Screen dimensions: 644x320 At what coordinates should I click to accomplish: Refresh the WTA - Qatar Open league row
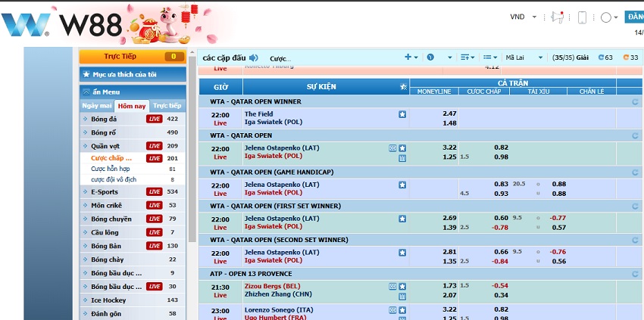[635, 135]
